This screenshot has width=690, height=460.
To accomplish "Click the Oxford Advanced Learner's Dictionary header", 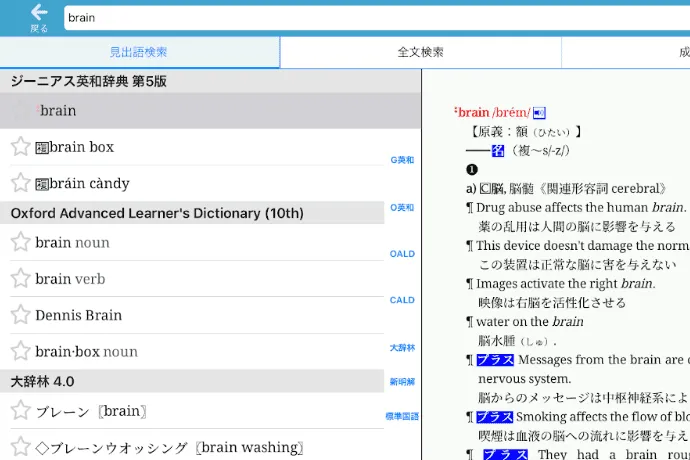I will pos(192,213).
